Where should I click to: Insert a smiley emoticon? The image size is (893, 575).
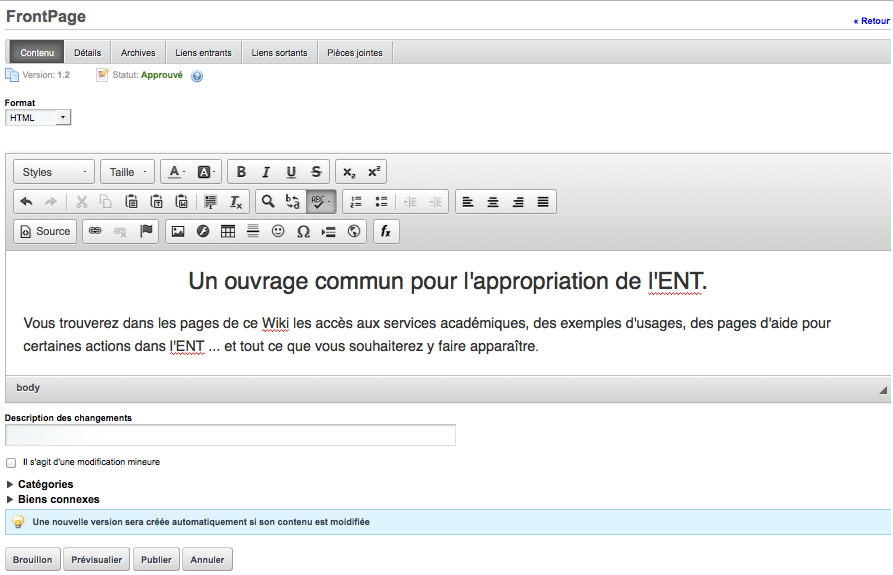click(278, 232)
